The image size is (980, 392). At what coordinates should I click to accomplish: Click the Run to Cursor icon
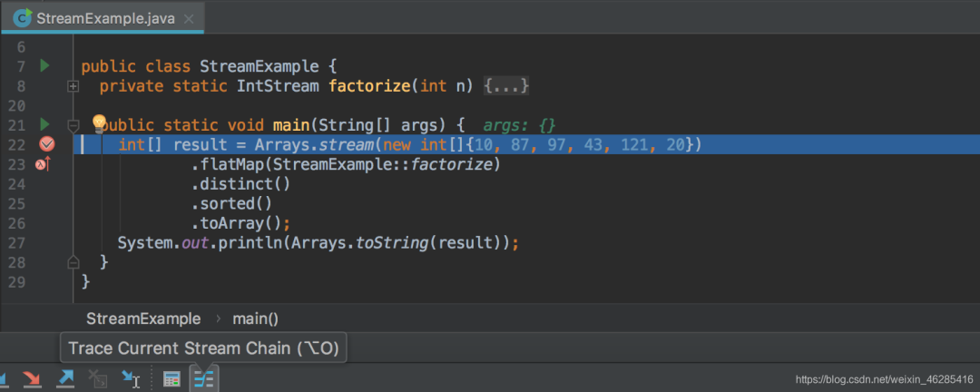coord(132,378)
